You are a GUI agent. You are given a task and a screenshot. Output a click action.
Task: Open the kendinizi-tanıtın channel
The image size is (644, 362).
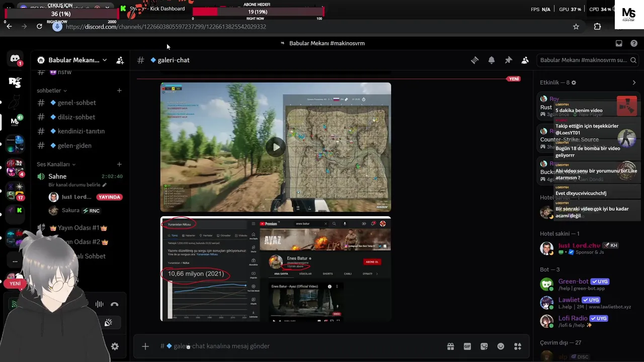tap(79, 131)
